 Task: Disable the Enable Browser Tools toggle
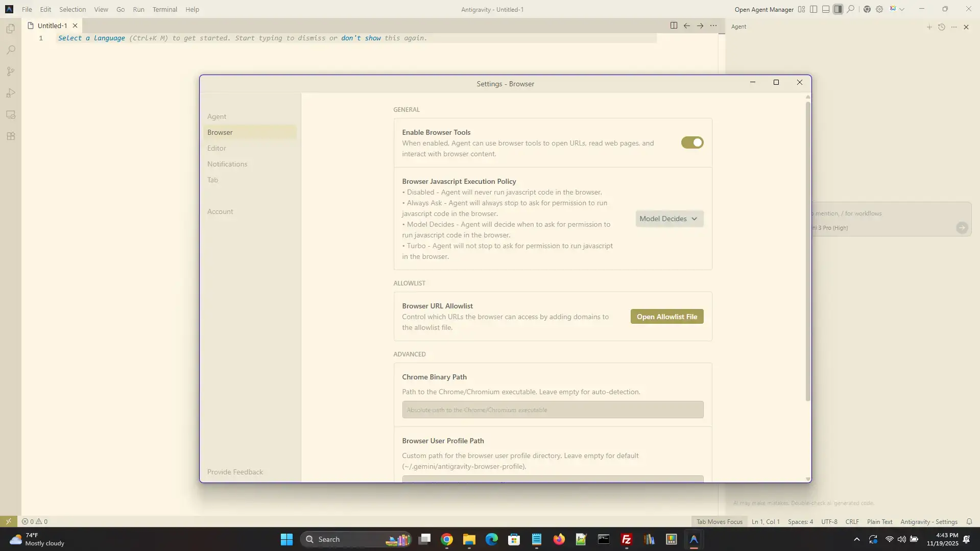[692, 142]
